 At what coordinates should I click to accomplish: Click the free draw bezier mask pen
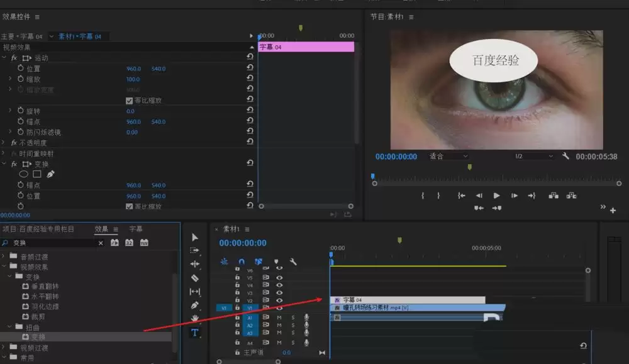click(x=50, y=174)
